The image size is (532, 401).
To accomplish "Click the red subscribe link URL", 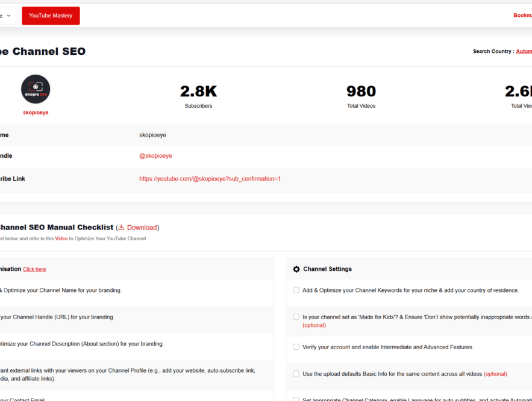I will pos(210,178).
